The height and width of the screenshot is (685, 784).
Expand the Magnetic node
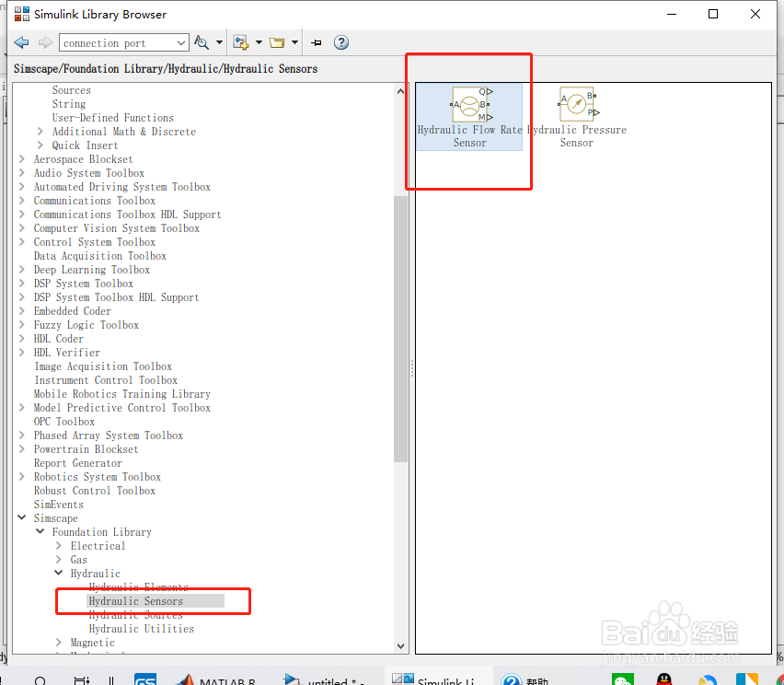click(x=59, y=642)
